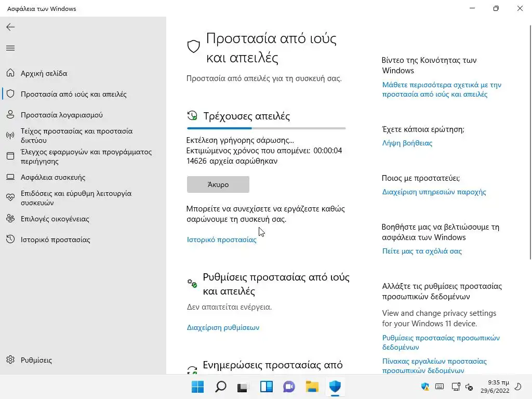Image resolution: width=532 pixels, height=399 pixels.
Task: Open the Windows Start menu
Action: point(198,387)
